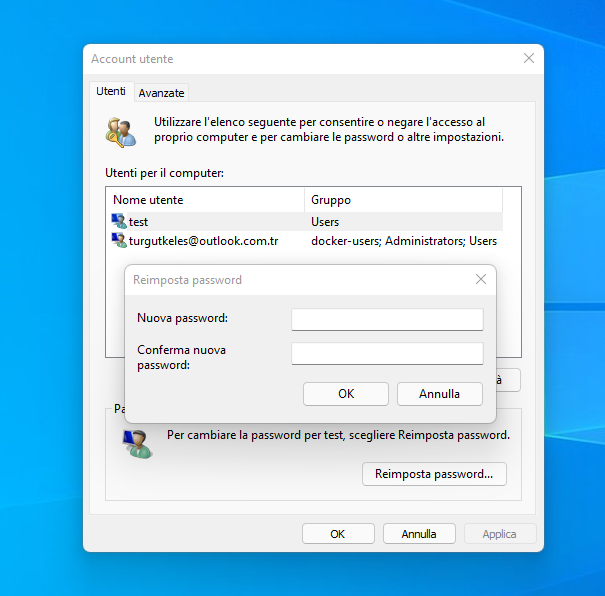This screenshot has height=596, width=605.
Task: Click Annulla at the bottom of Account utente
Action: 419,534
